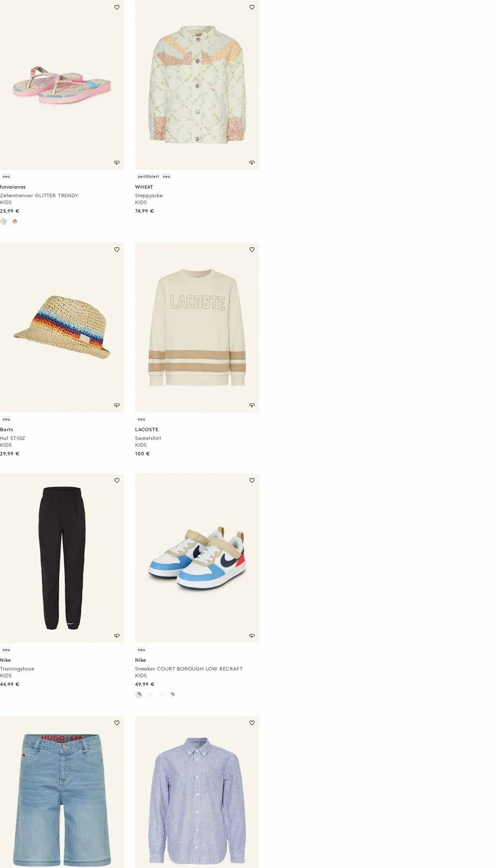Image resolution: width=496 pixels, height=868 pixels.
Task: View similar products for the Nike sneaker
Action: pyautogui.click(x=252, y=636)
